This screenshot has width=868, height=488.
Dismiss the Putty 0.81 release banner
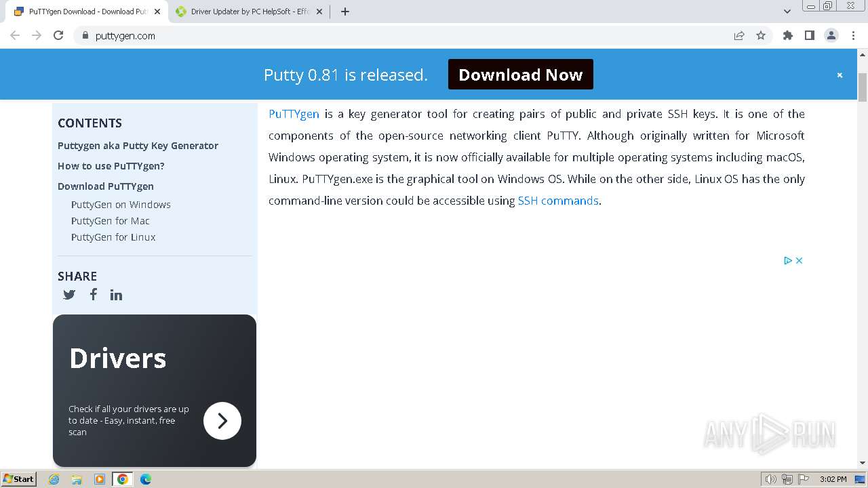point(840,75)
